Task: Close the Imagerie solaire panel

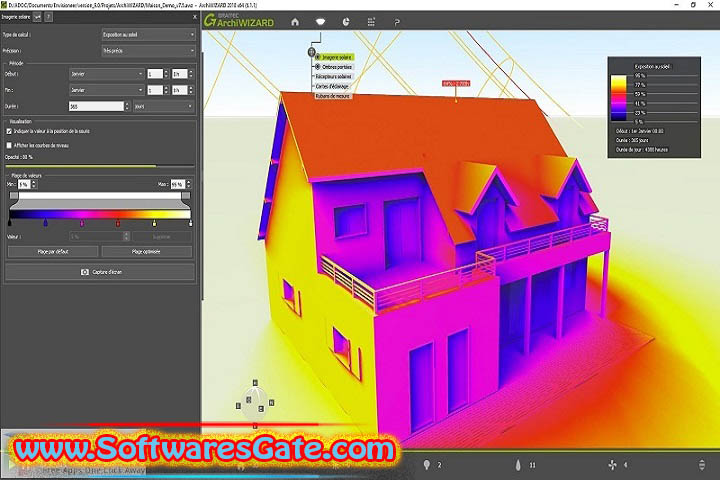Action: point(195,17)
